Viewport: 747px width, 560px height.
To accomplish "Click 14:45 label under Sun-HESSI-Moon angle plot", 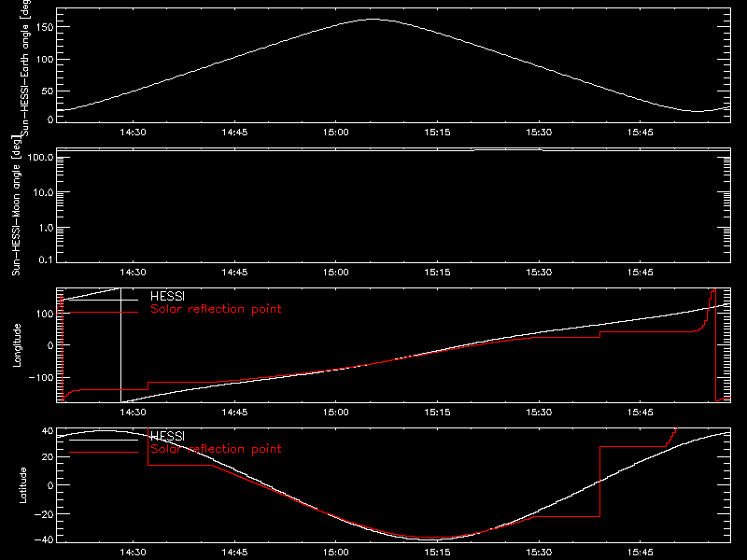I will (234, 273).
